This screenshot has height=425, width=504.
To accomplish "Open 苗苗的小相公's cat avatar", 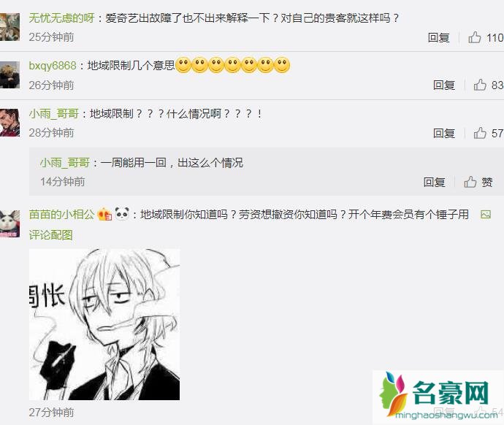I will coord(9,224).
